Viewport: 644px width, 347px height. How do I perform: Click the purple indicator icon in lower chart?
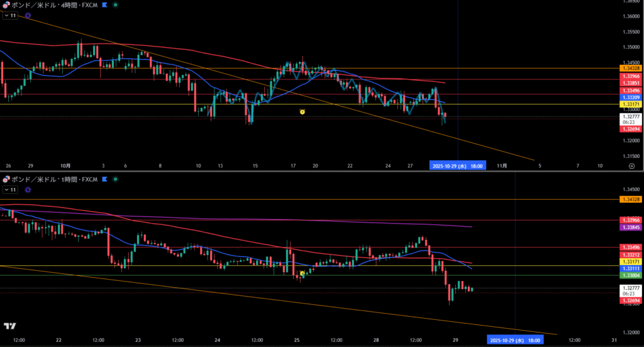click(x=28, y=189)
